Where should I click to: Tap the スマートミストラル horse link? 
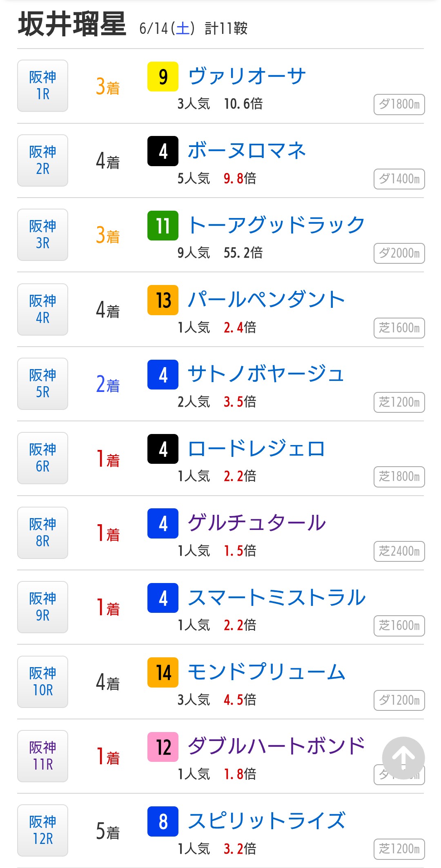click(x=276, y=598)
